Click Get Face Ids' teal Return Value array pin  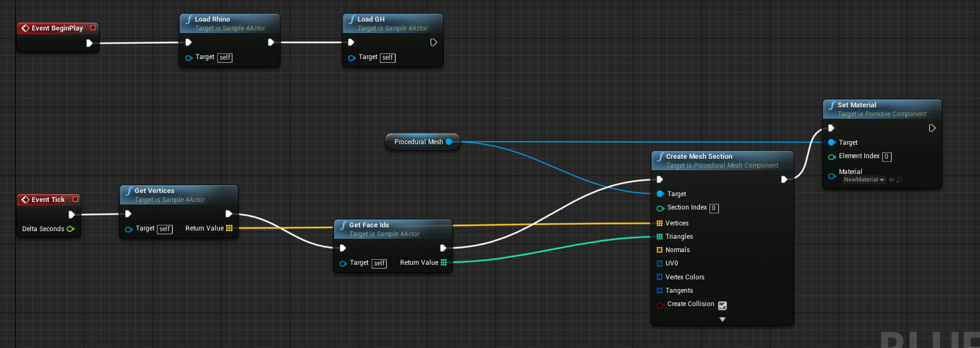(443, 262)
